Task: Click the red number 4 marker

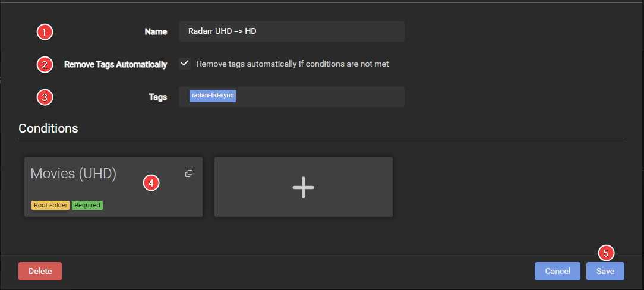Action: [151, 183]
